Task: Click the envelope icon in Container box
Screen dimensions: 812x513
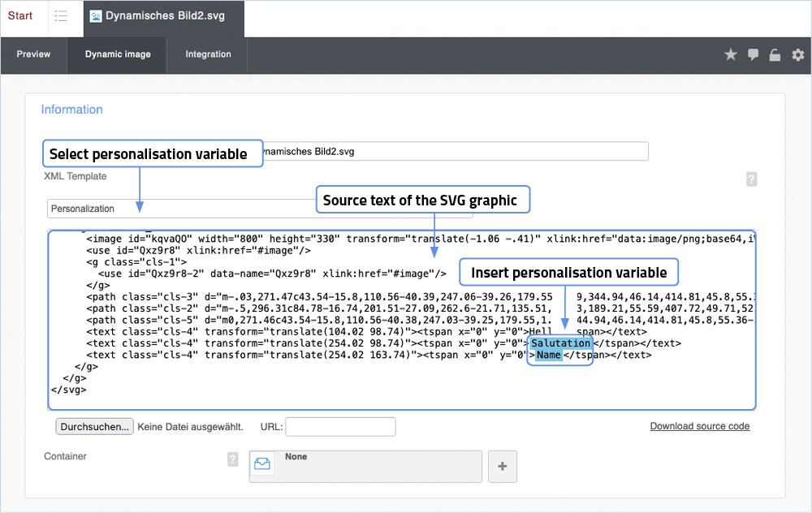Action: [262, 463]
